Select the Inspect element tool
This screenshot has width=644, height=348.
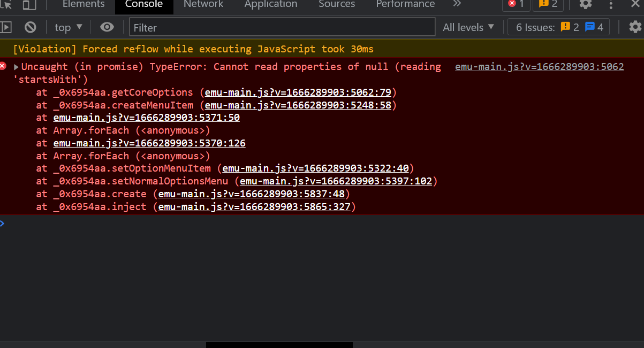(x=7, y=5)
